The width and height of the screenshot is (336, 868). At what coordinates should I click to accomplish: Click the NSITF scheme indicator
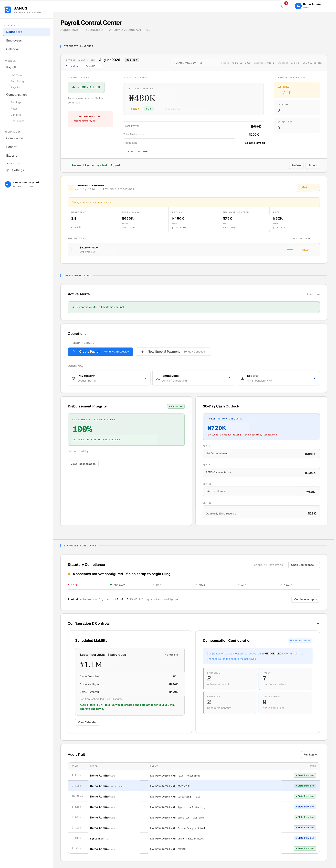(x=286, y=585)
